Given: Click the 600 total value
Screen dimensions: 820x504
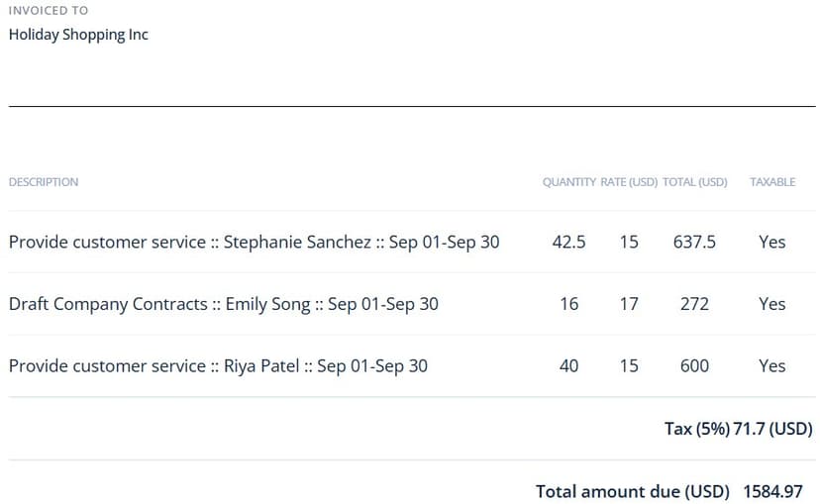Looking at the screenshot, I should tap(694, 366).
